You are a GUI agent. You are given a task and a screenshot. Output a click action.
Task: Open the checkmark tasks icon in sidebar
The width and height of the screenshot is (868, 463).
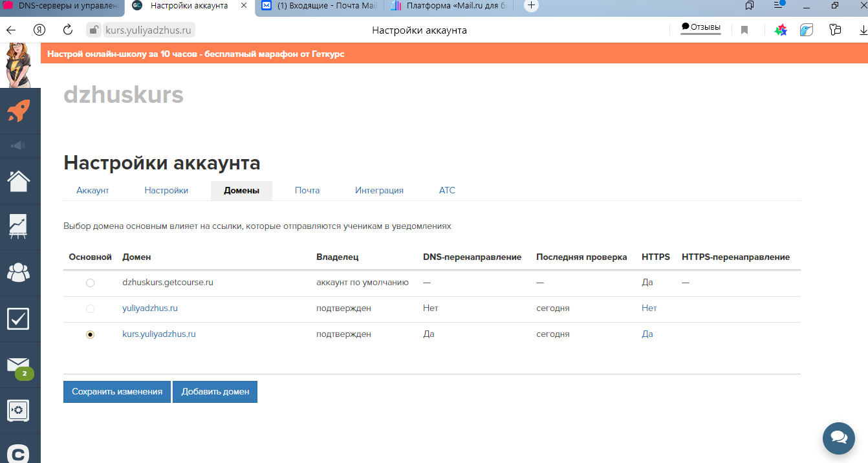point(19,318)
